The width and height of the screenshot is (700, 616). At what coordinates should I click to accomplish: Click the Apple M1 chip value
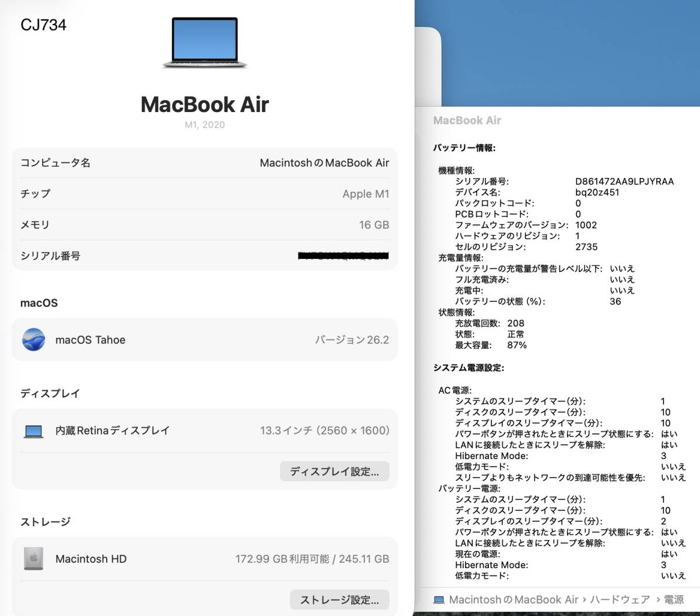(366, 194)
